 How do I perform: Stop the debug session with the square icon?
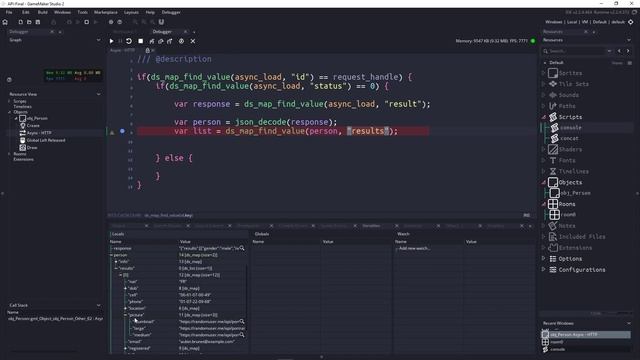[140, 41]
